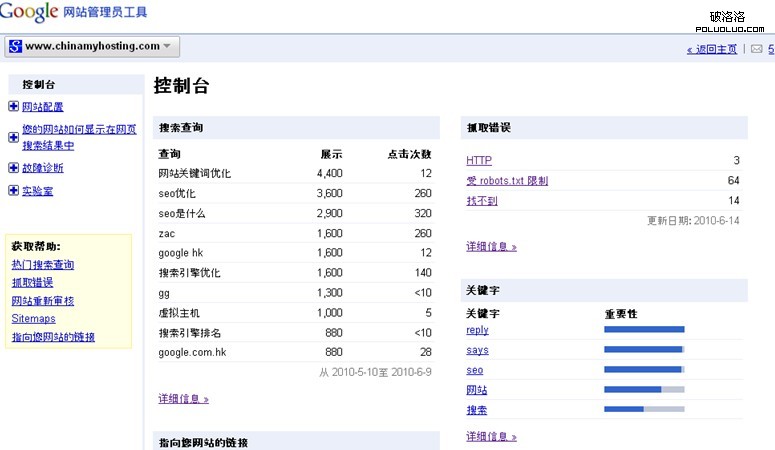Image resolution: width=775 pixels, height=450 pixels.
Task: Open the mail envelope icon at top right
Action: tap(757, 49)
